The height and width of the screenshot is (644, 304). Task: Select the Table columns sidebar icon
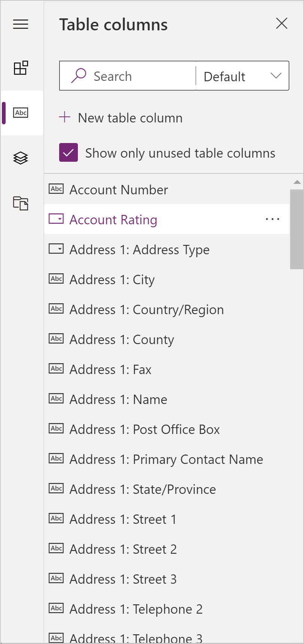pos(21,113)
